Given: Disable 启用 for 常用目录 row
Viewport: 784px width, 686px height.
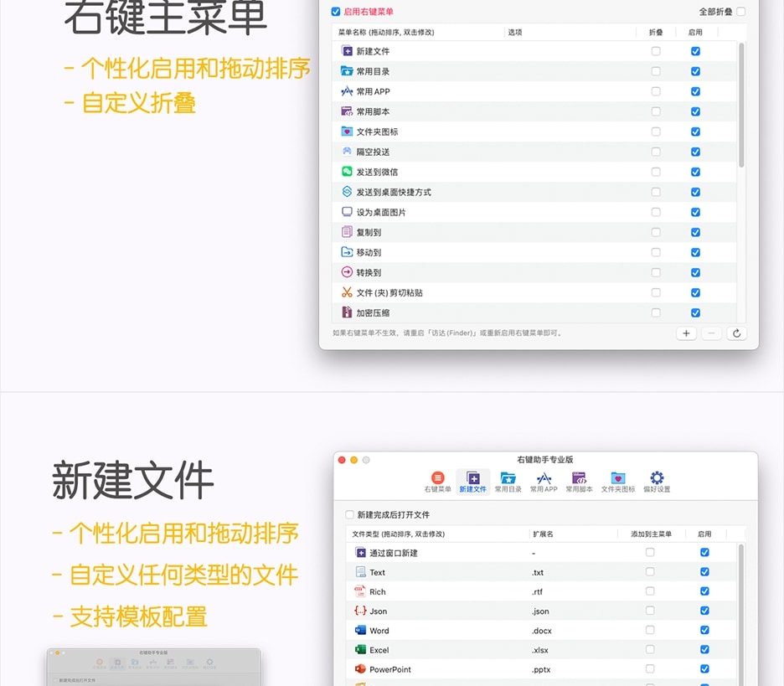Looking at the screenshot, I should (695, 71).
